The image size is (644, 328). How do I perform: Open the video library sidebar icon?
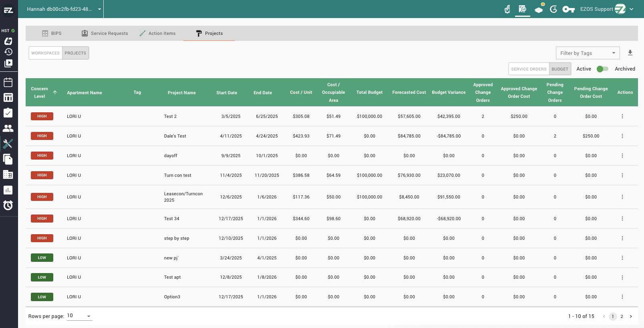pos(8,63)
